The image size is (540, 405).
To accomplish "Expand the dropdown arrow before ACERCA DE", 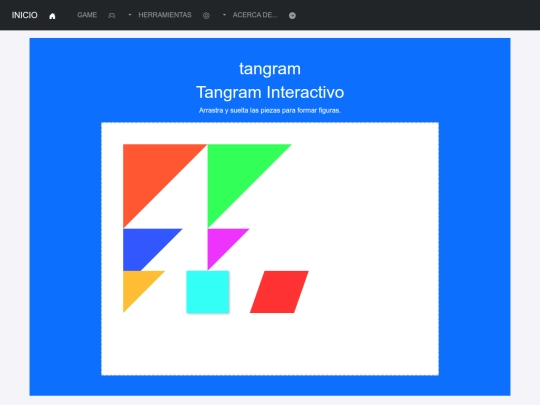I will [224, 15].
